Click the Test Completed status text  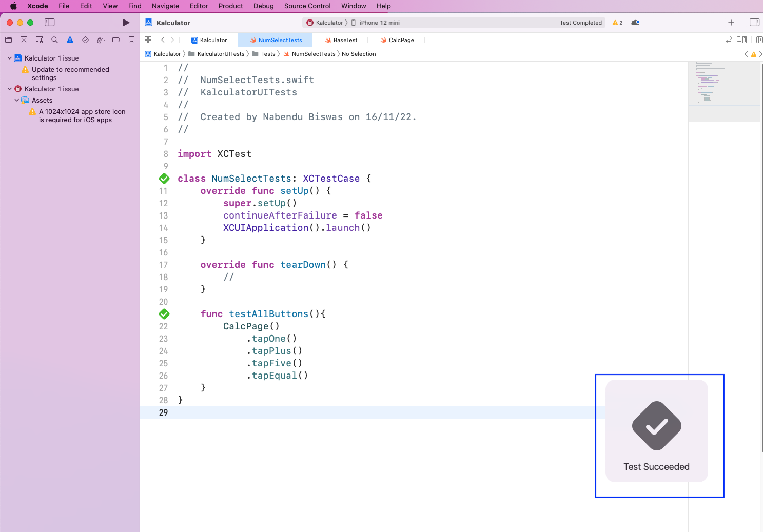(581, 23)
